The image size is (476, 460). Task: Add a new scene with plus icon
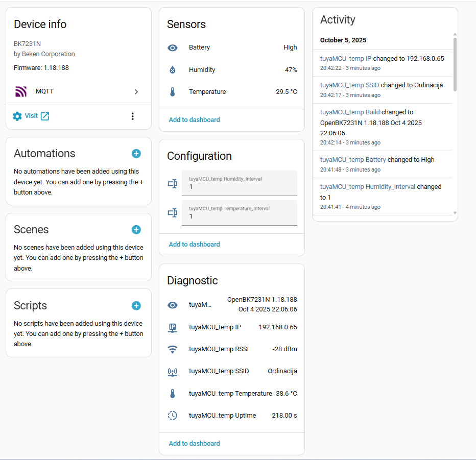(x=136, y=230)
